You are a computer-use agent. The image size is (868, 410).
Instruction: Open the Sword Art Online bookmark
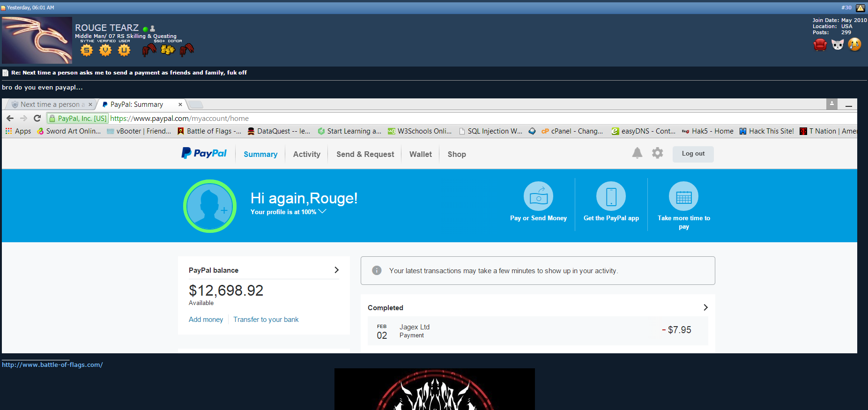pos(69,131)
